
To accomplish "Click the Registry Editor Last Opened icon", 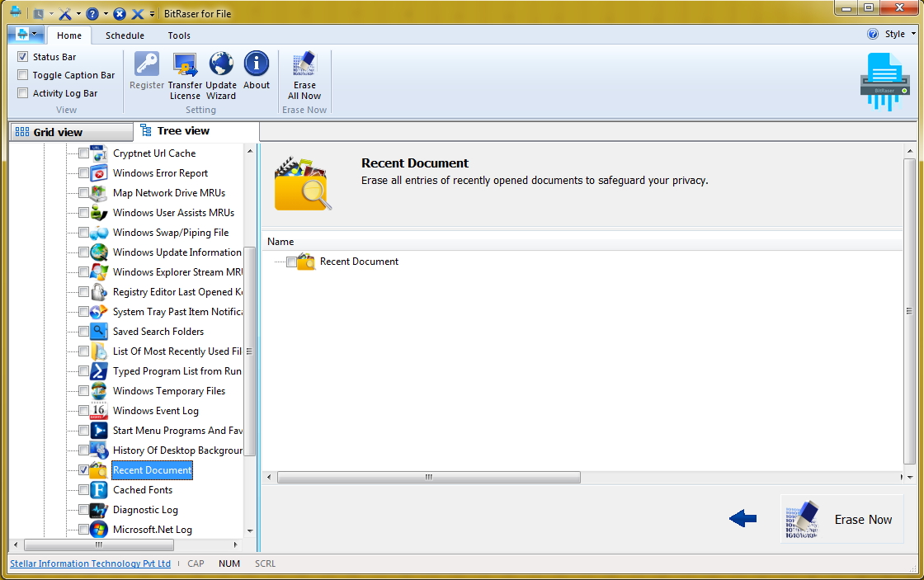I will 99,292.
